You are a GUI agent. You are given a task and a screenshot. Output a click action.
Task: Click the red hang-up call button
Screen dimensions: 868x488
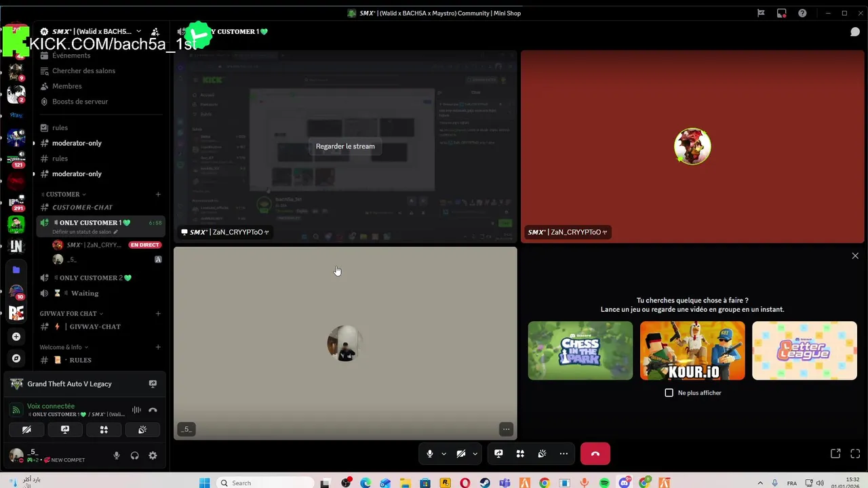[x=595, y=454]
